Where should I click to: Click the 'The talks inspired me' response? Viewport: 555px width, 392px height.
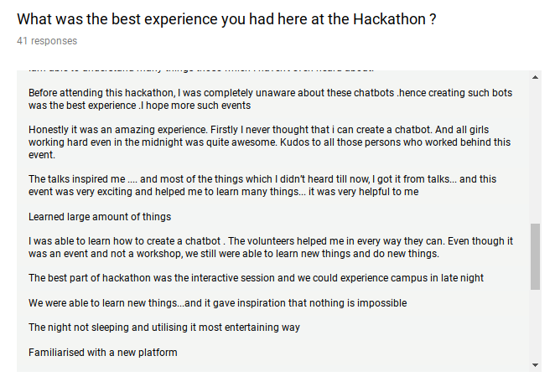262,185
